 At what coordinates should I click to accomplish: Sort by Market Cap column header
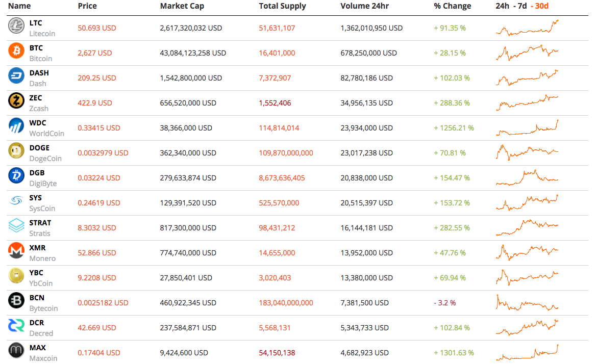pyautogui.click(x=182, y=6)
